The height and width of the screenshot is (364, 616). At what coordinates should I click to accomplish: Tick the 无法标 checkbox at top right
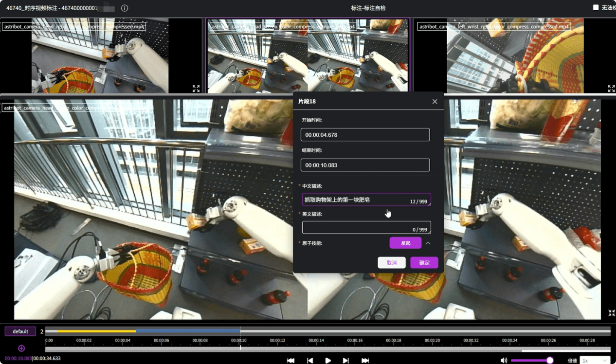coord(596,7)
